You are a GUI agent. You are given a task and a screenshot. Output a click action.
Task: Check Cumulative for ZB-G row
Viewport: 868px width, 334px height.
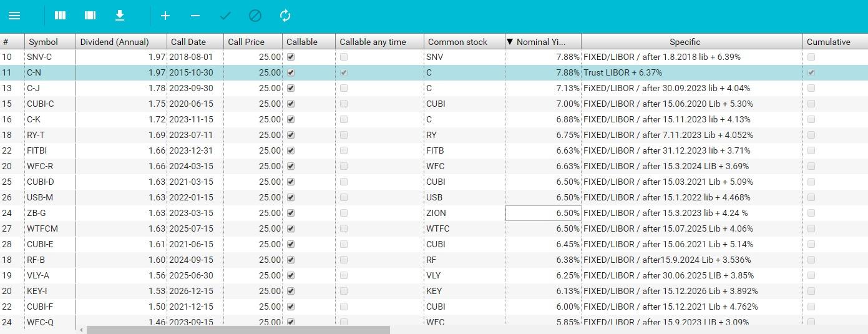point(811,213)
